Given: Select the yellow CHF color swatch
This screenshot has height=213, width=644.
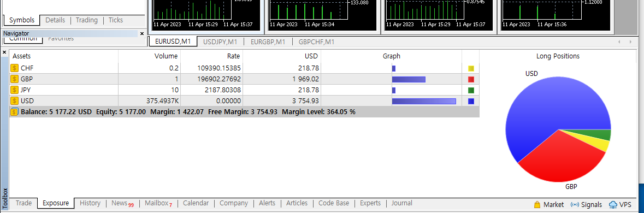Looking at the screenshot, I should [471, 68].
